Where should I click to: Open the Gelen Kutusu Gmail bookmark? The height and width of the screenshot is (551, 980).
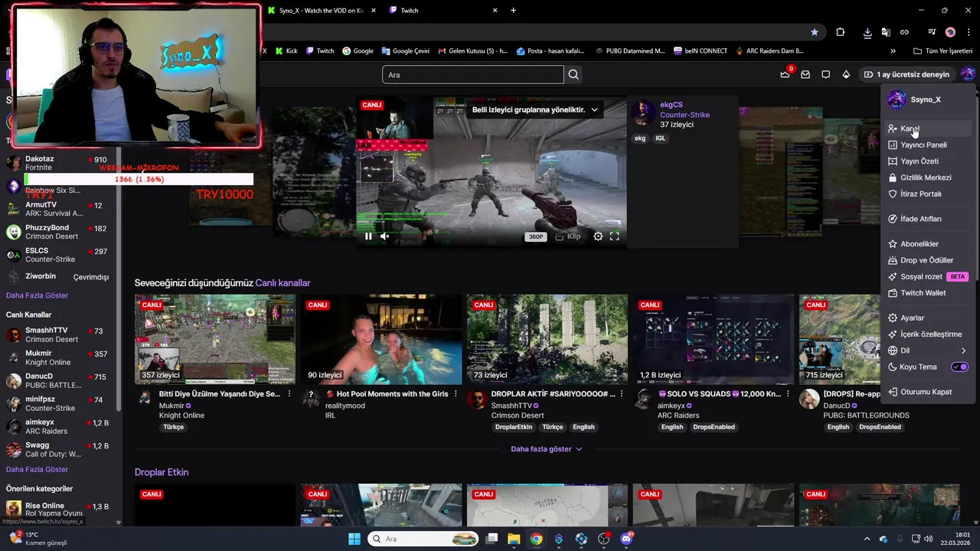tap(472, 51)
